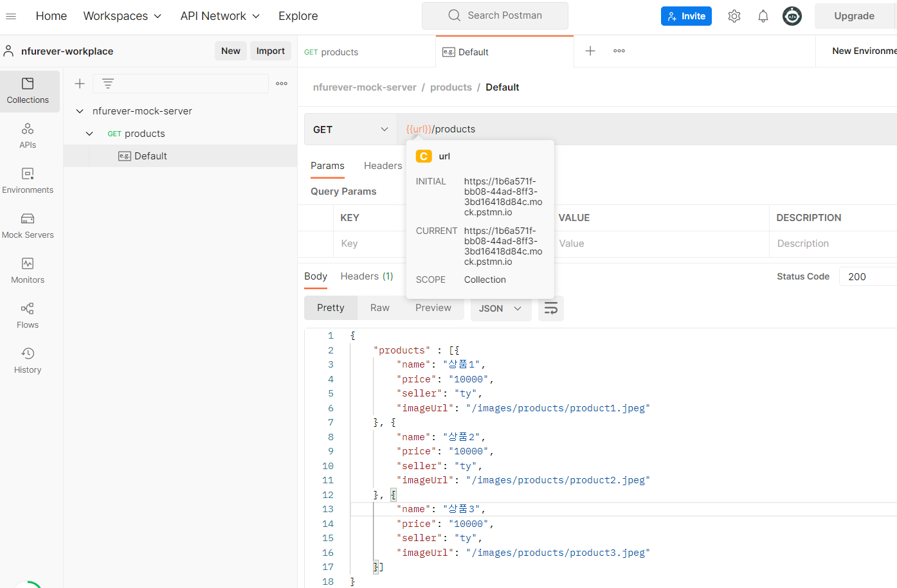This screenshot has height=588, width=897.
Task: Click the workspace person icon
Action: coord(9,51)
